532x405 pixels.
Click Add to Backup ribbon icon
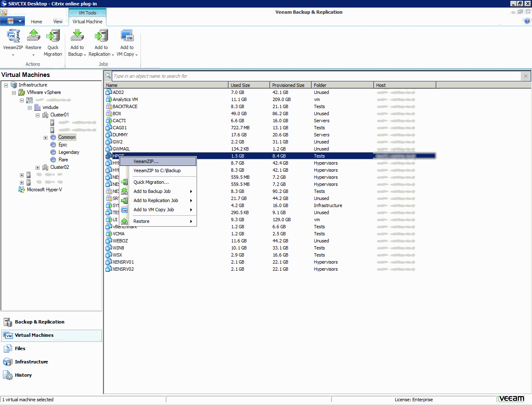click(x=77, y=37)
